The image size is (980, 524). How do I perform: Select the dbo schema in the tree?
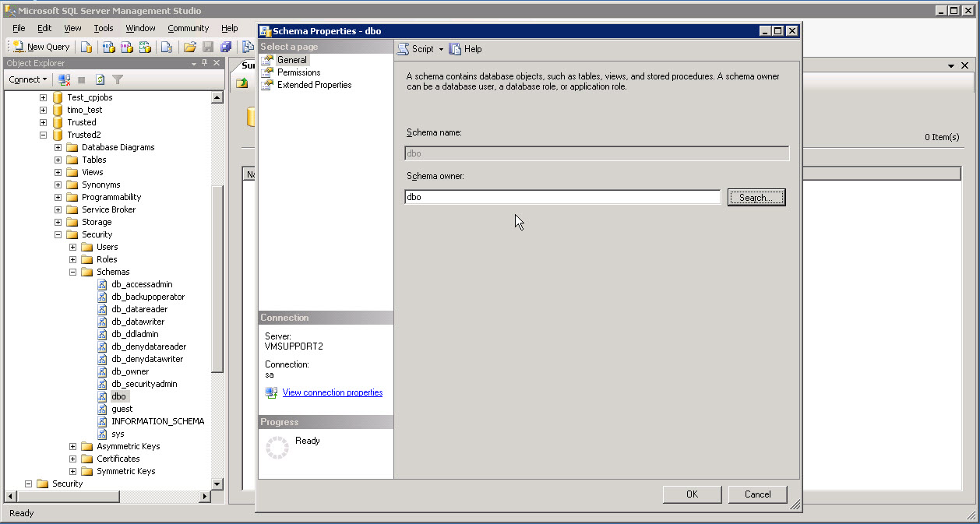point(118,396)
